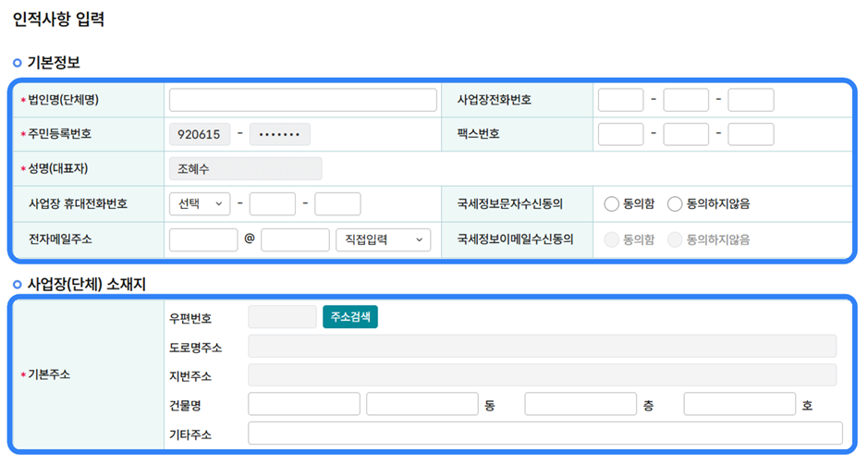Viewport: 868px width, 465px height.
Task: Click the 주소검색 button
Action: 350,317
